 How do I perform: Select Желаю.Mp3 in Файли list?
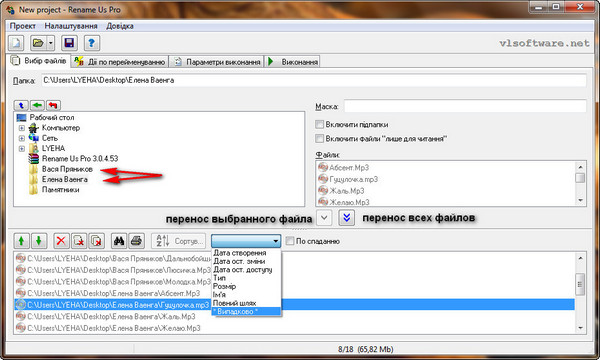[x=349, y=202]
